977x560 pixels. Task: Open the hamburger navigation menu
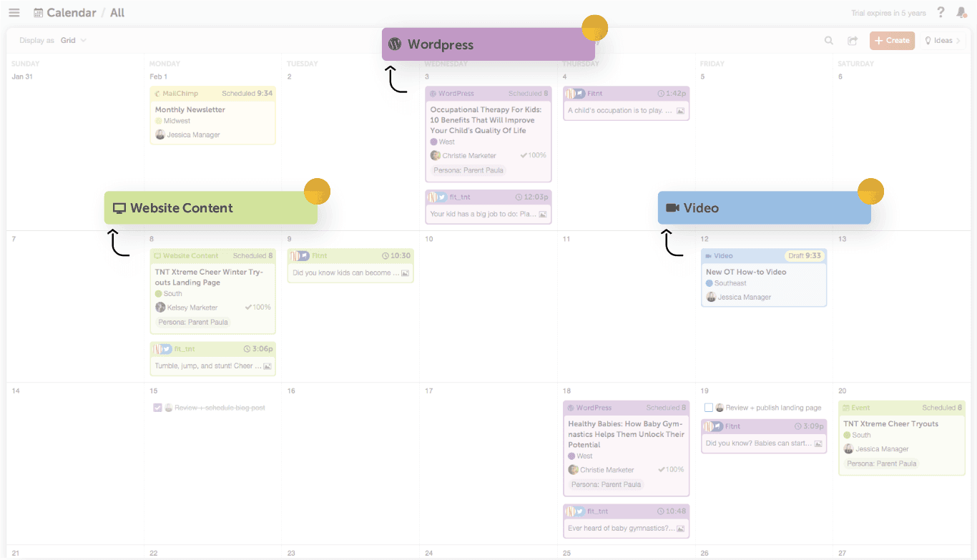(14, 13)
